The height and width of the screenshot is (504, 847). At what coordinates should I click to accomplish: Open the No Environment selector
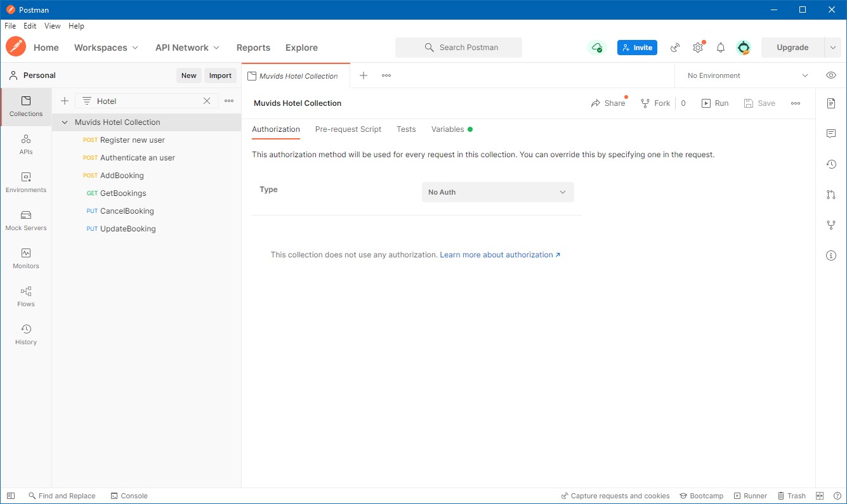[747, 75]
